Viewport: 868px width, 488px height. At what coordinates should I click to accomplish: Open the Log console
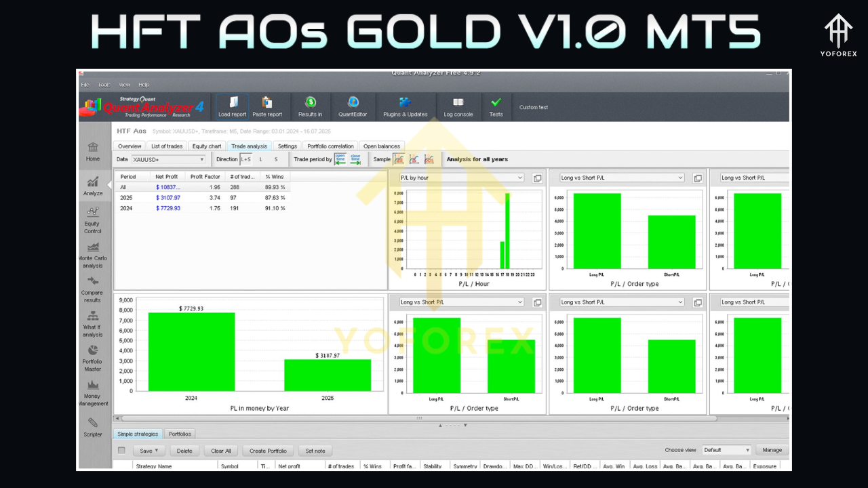(458, 106)
